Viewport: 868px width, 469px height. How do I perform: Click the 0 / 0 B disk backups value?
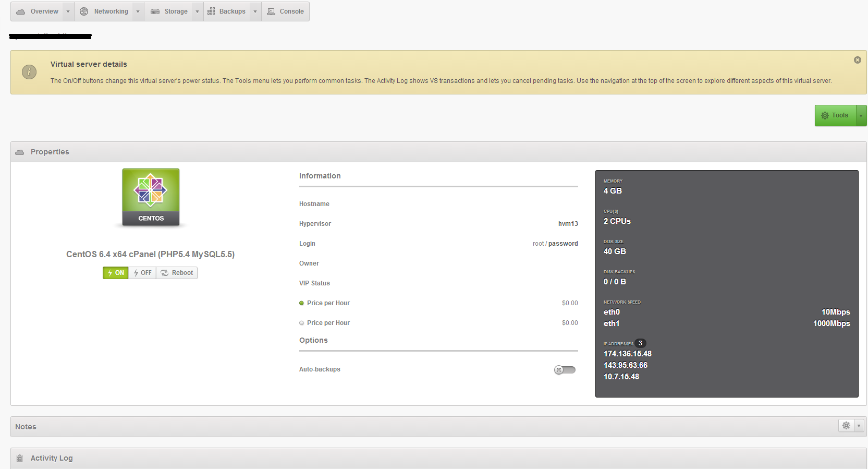(x=615, y=282)
